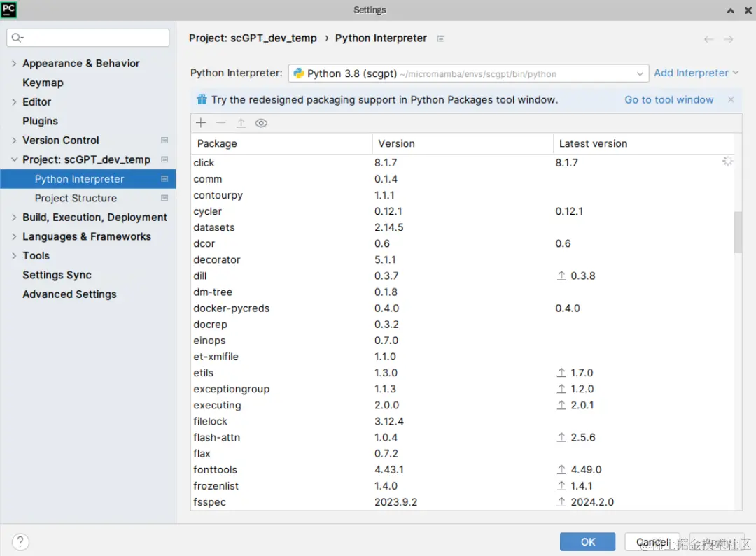Click upgrade arrow icon for exceptiongroup
Viewport: 756px width, 556px height.
[561, 389]
